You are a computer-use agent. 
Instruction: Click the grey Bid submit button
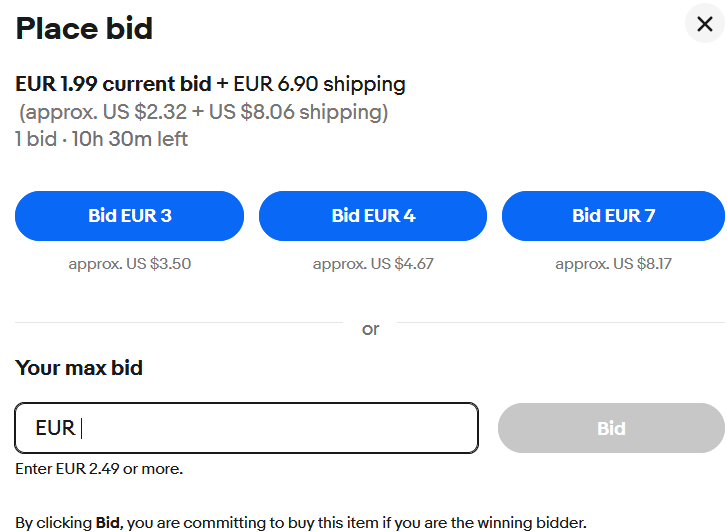point(612,428)
